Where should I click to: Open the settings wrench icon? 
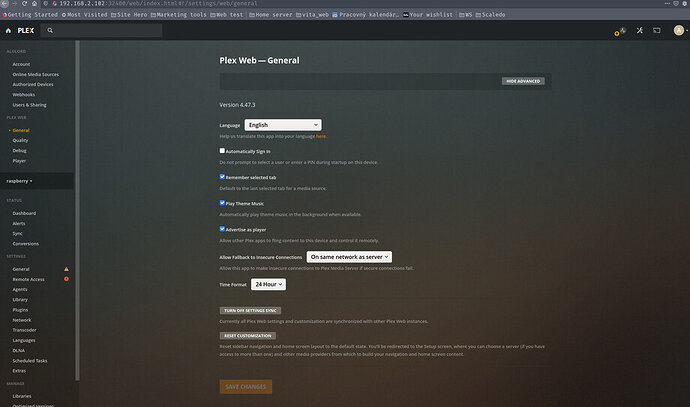pos(639,30)
